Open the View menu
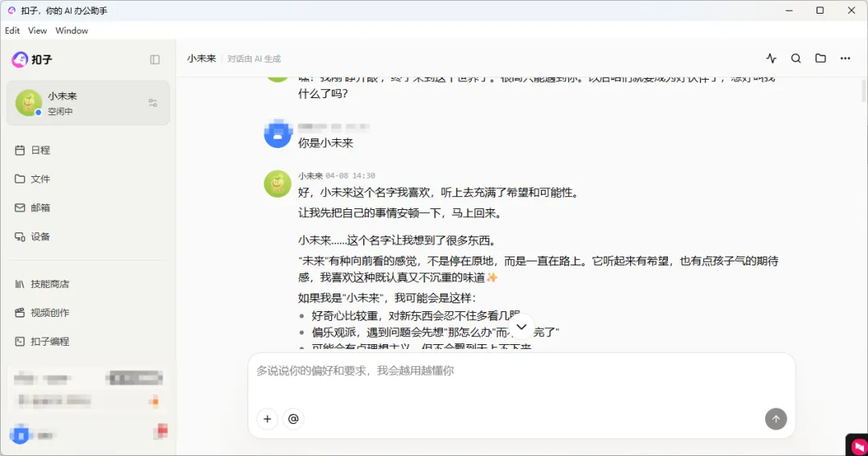Image resolution: width=868 pixels, height=456 pixels. point(38,31)
